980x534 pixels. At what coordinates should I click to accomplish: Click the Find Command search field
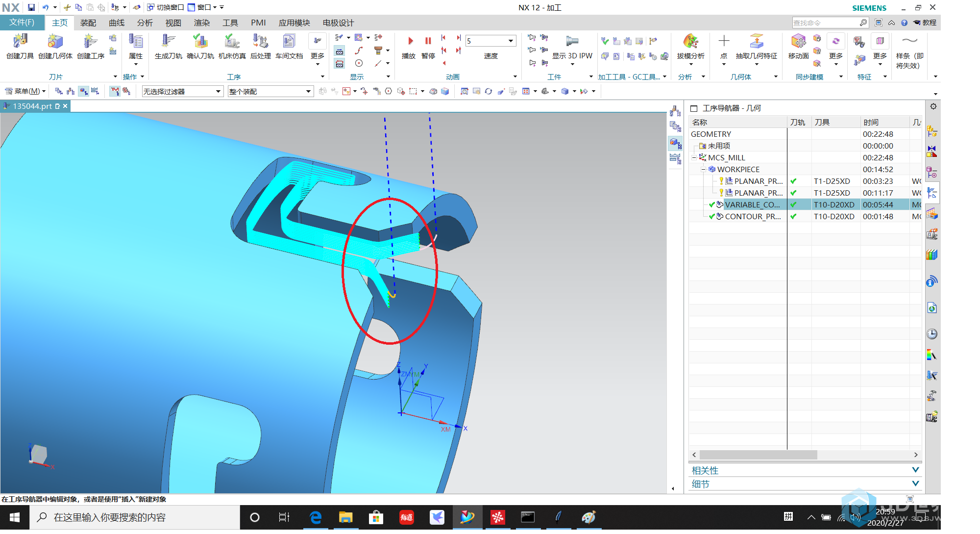pyautogui.click(x=826, y=23)
